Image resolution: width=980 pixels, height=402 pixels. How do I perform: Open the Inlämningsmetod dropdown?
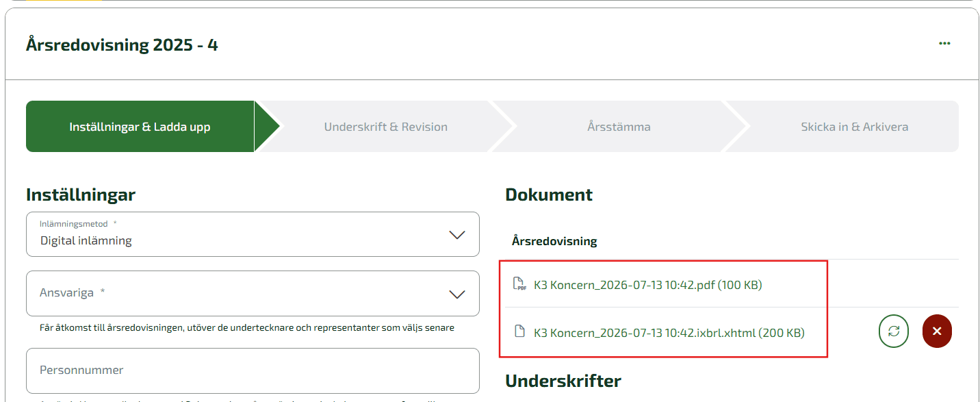(x=253, y=234)
